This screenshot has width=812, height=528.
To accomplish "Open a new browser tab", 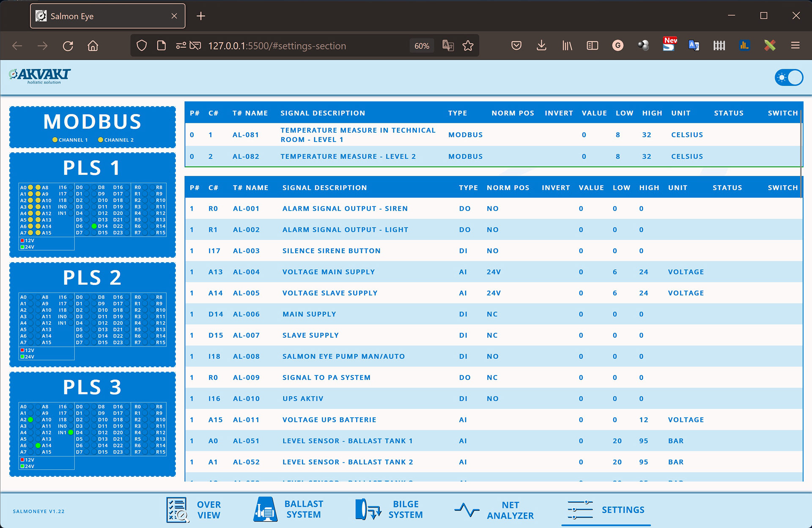I will click(x=201, y=16).
